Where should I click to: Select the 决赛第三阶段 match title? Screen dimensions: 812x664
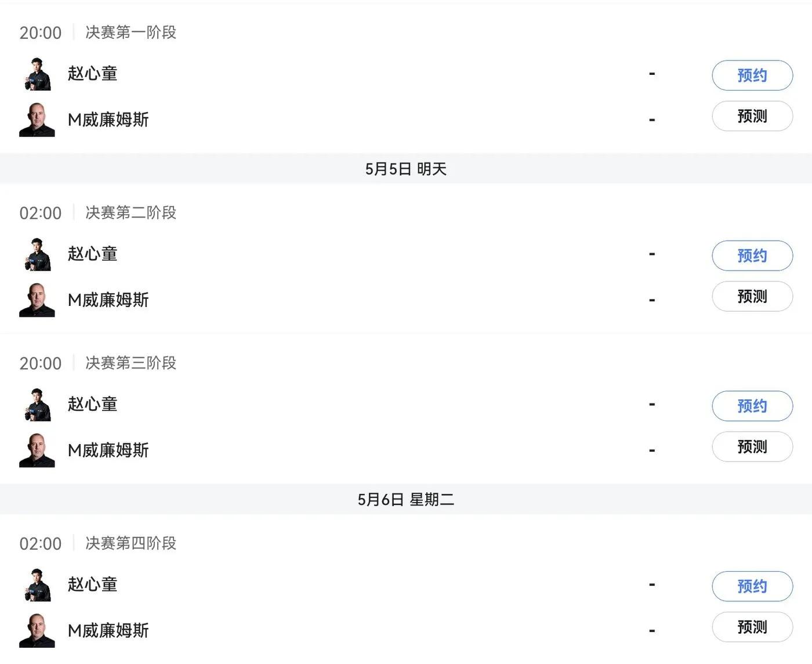pyautogui.click(x=131, y=363)
